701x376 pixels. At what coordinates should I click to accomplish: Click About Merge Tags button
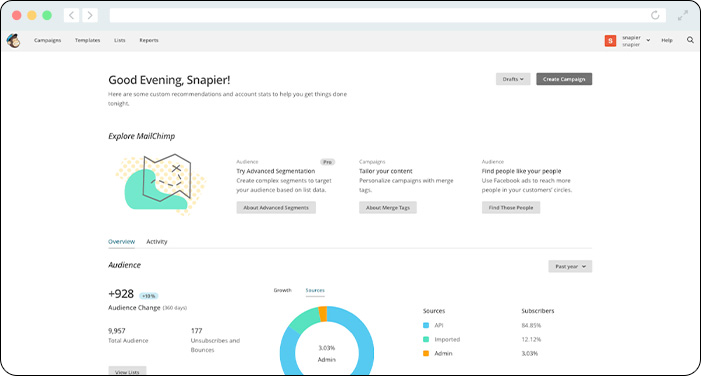388,207
